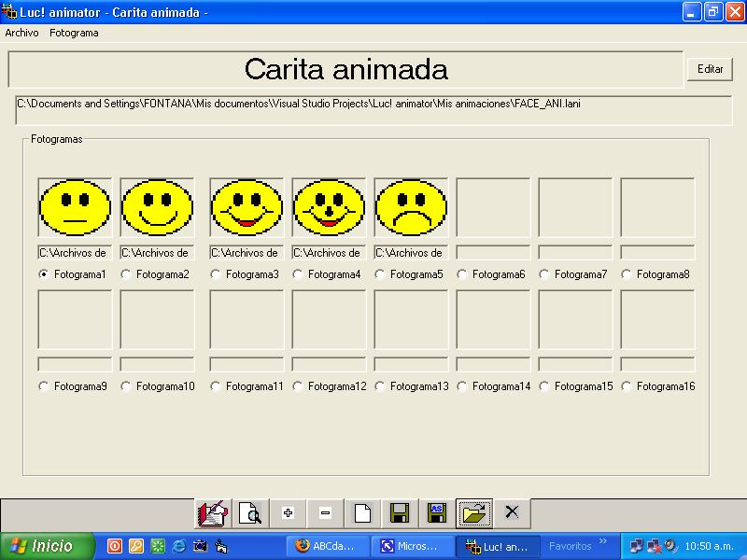
Task: Click the path field under Fotograma3 image
Action: coord(247,252)
